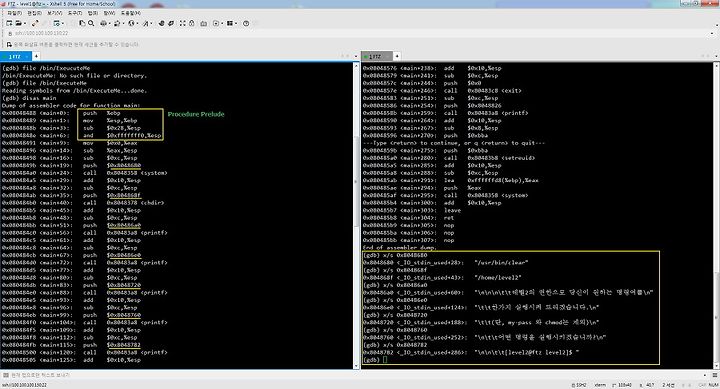Screen dimensions: 720x389
Task: Expand the font icon dropdown arrow
Action: point(152,23)
